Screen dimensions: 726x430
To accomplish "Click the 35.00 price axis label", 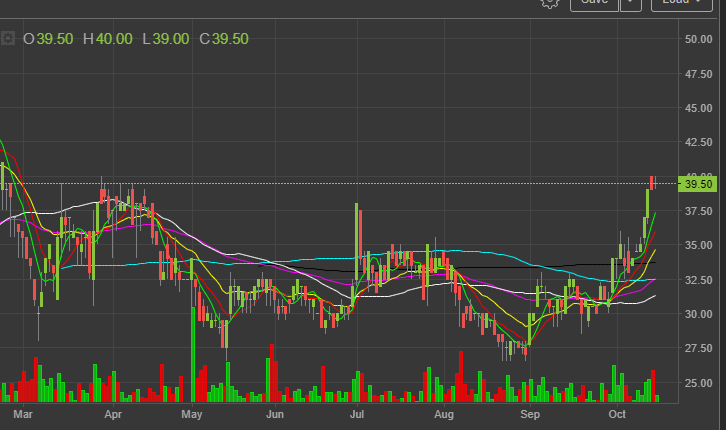I will pyautogui.click(x=698, y=245).
